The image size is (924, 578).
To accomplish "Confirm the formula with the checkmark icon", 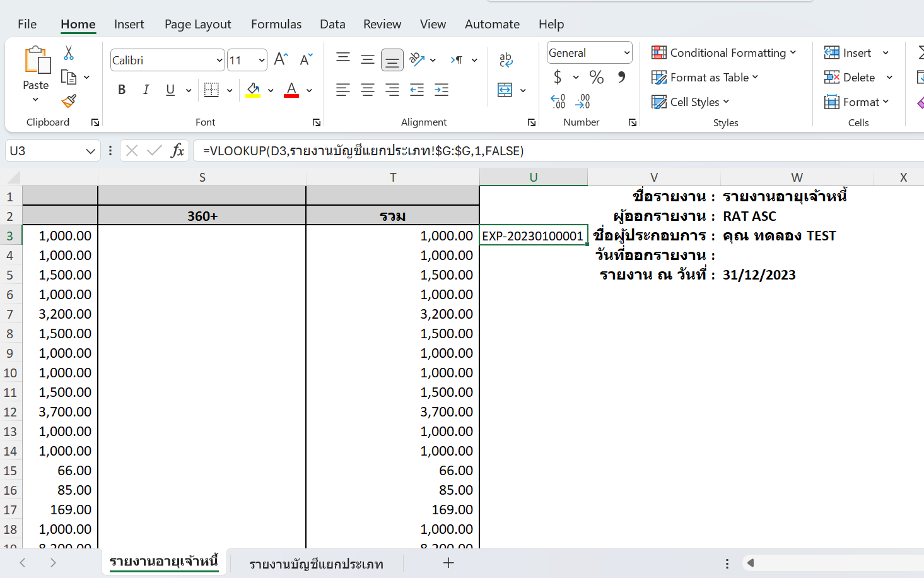I will 155,150.
